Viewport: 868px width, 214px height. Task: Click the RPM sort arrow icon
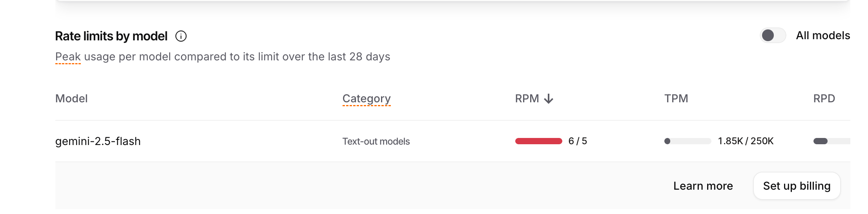[x=549, y=99]
